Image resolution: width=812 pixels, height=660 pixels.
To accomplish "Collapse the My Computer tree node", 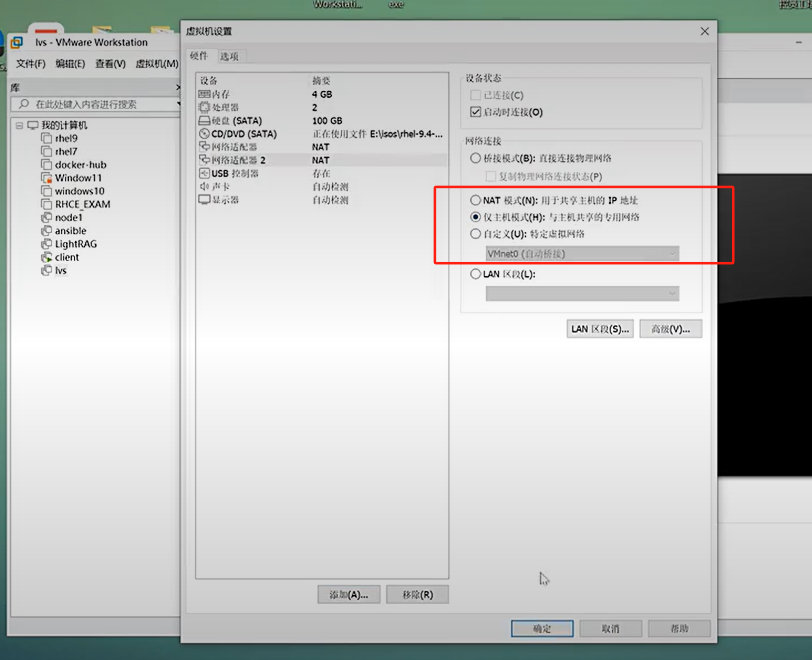I will [x=19, y=125].
